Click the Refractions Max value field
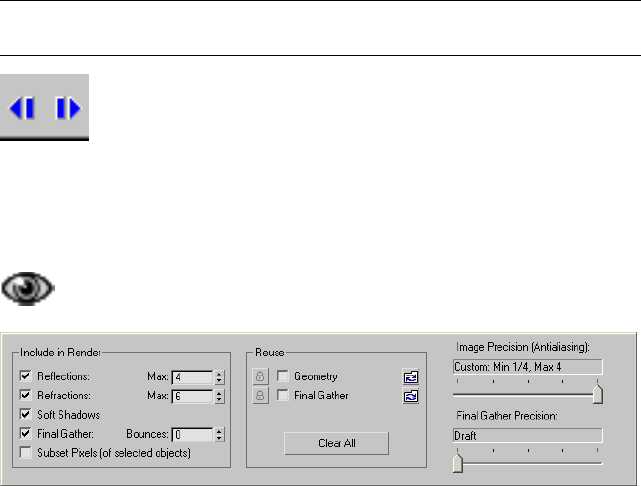 point(192,396)
